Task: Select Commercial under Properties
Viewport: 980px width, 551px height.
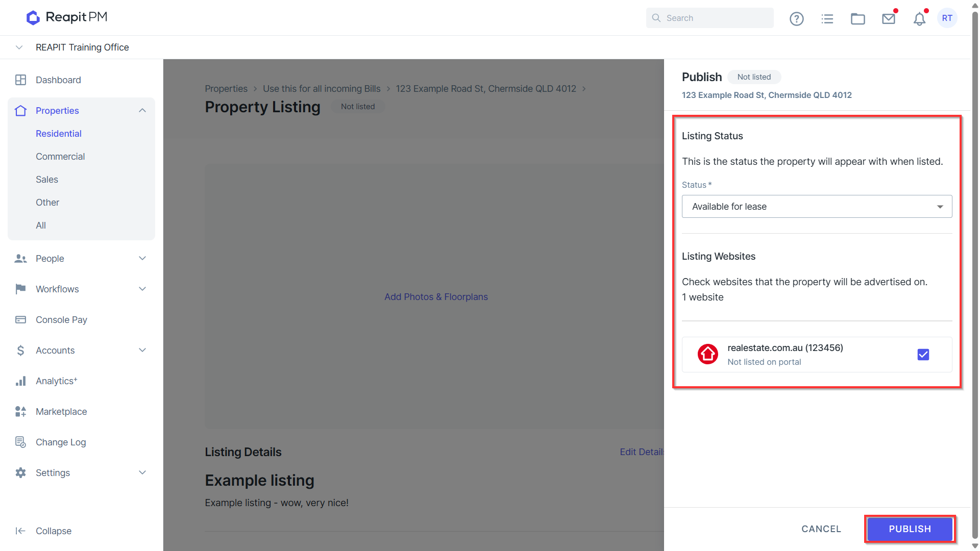Action: [60, 157]
